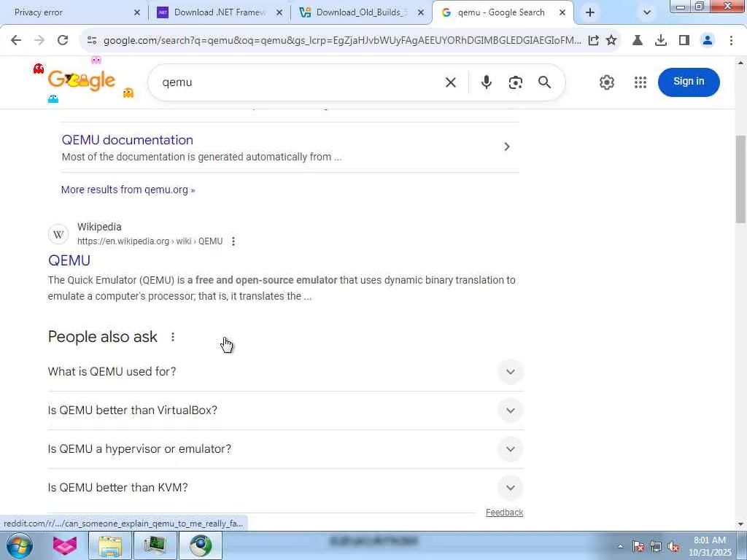Viewport: 747px width, 560px height.
Task: Click the Wikipedia favicon
Action: (58, 234)
